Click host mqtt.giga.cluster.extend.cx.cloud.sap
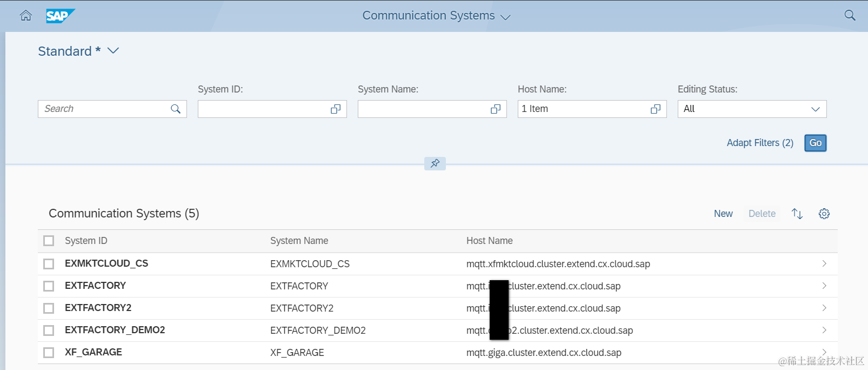The width and height of the screenshot is (868, 370). coord(544,353)
